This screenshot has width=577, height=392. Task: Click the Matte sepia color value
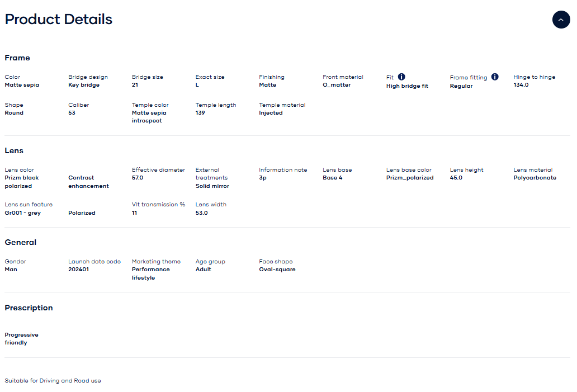tap(22, 85)
